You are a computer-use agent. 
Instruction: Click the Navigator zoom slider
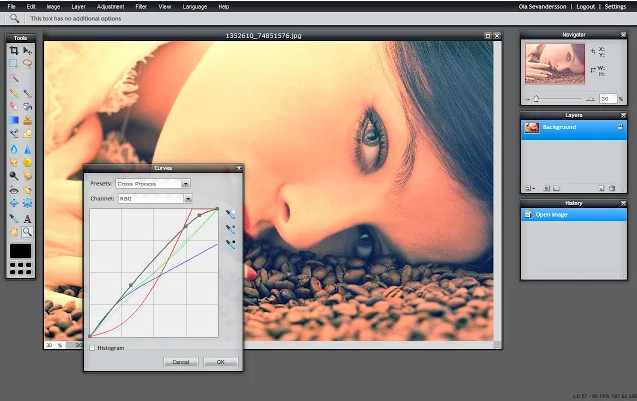537,98
